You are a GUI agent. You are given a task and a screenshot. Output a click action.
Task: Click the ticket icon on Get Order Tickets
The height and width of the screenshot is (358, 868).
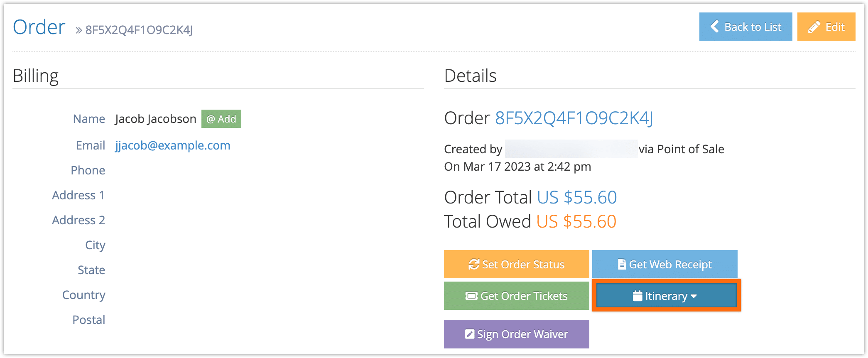[471, 296]
